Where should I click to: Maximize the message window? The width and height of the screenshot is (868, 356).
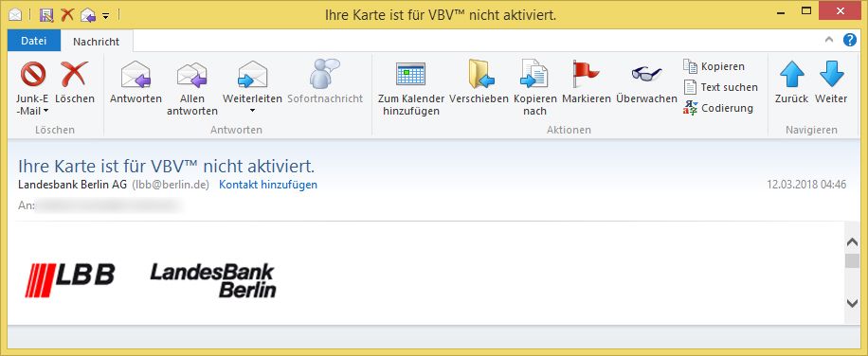click(x=806, y=11)
